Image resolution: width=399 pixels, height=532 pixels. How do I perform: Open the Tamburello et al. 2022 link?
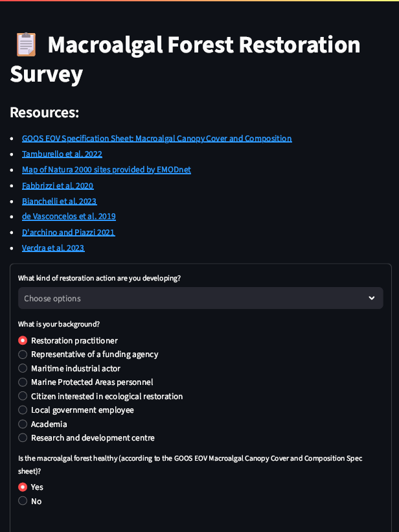pos(62,154)
